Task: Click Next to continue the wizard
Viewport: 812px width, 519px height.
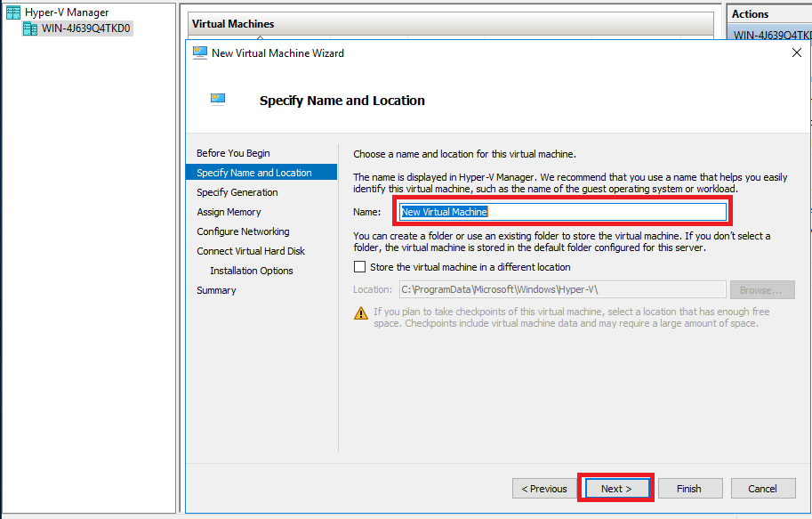Action: click(615, 488)
